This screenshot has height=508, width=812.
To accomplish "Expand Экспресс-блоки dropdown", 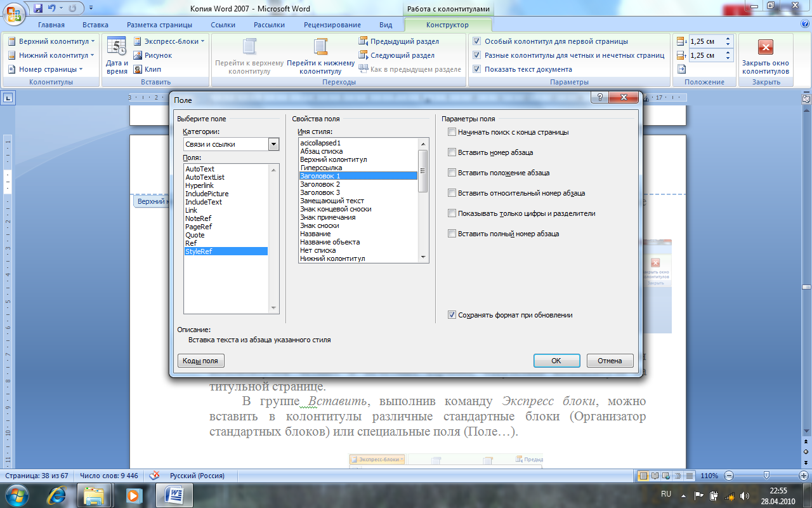I will (202, 41).
